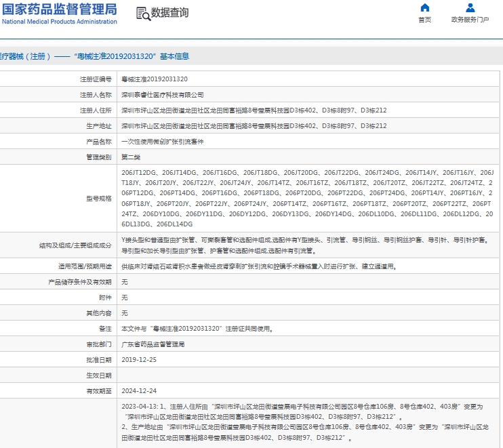Click the home house icon

425,7
